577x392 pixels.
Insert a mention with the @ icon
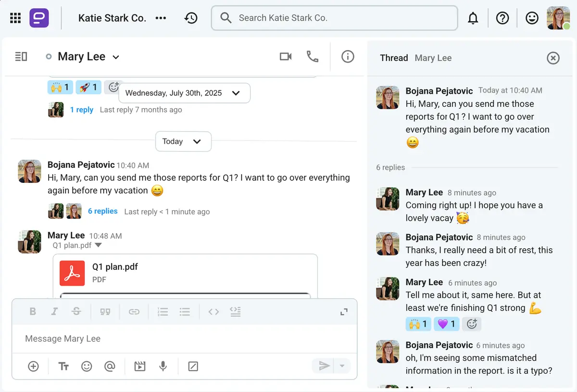[110, 367]
